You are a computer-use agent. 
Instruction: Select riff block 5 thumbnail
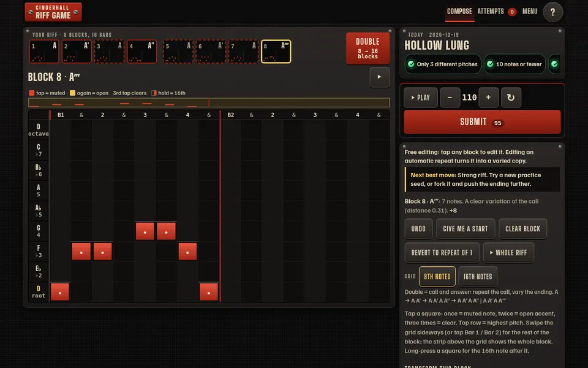point(178,52)
